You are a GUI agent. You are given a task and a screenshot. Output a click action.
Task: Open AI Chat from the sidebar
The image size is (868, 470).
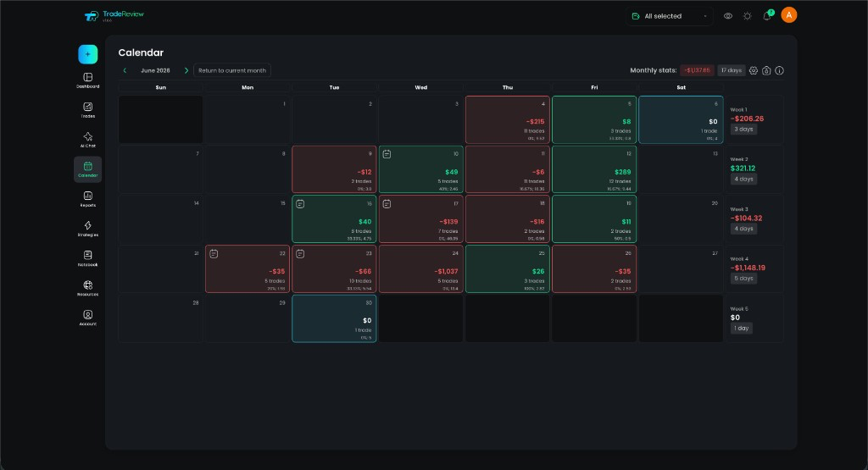[x=87, y=140]
